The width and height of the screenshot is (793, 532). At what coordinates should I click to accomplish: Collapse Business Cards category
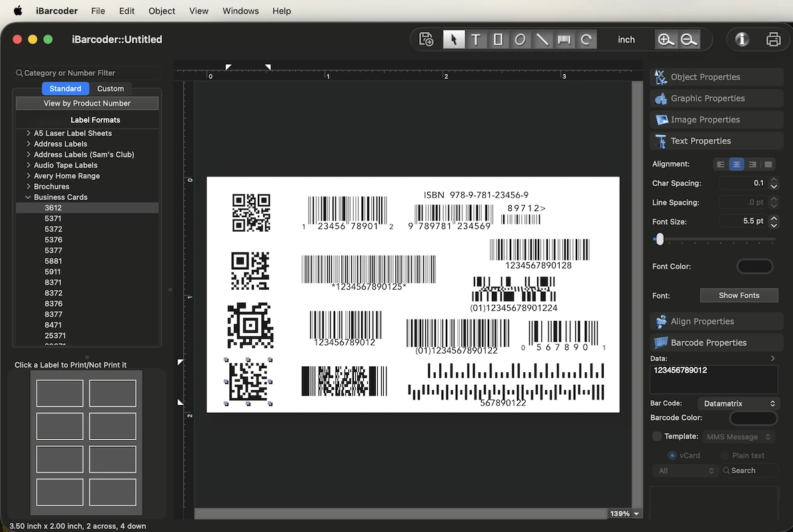click(x=28, y=197)
